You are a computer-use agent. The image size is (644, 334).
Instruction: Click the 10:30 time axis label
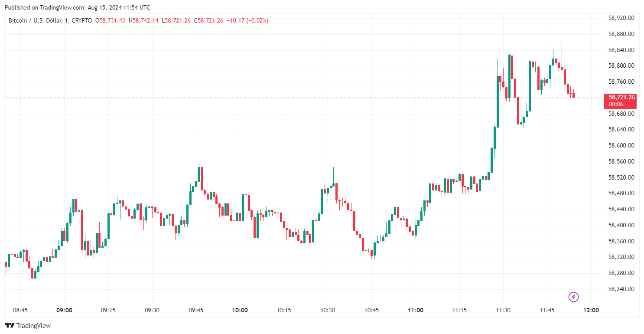328,310
